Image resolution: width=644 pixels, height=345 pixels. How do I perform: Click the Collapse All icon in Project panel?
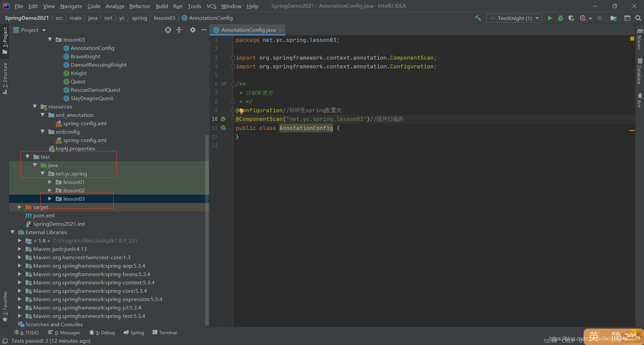coord(179,30)
